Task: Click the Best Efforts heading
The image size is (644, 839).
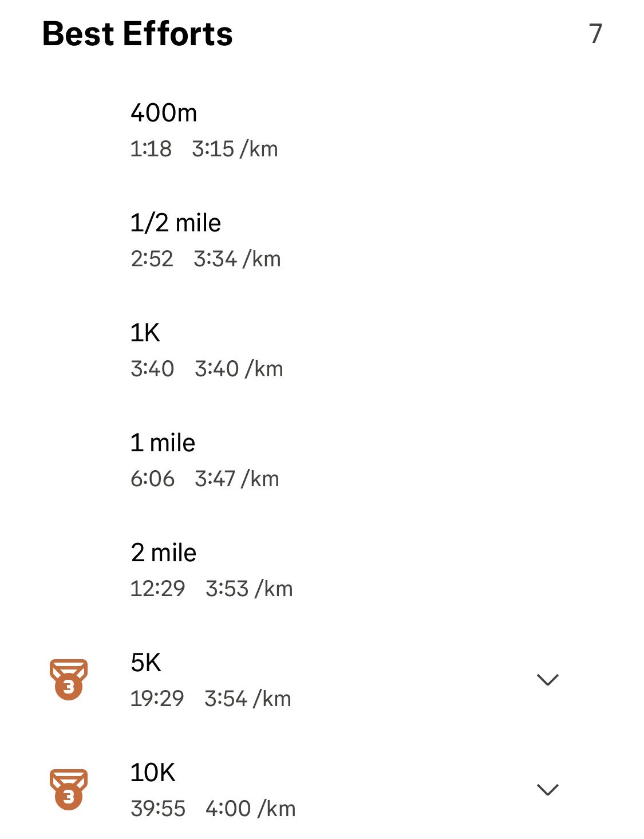Action: tap(137, 34)
